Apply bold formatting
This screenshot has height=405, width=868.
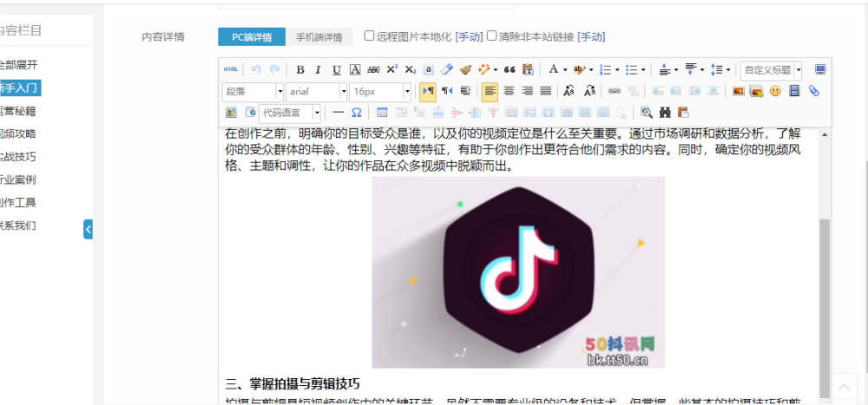(x=300, y=69)
